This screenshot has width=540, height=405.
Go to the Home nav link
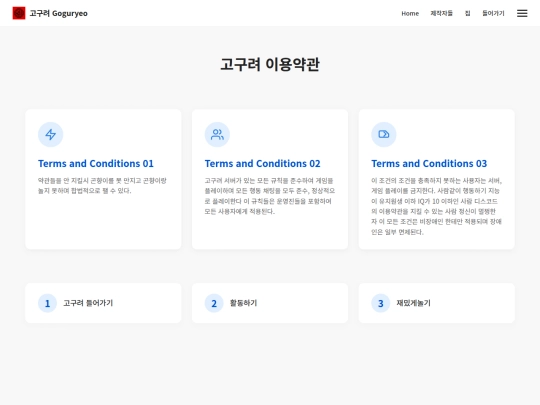click(x=410, y=13)
